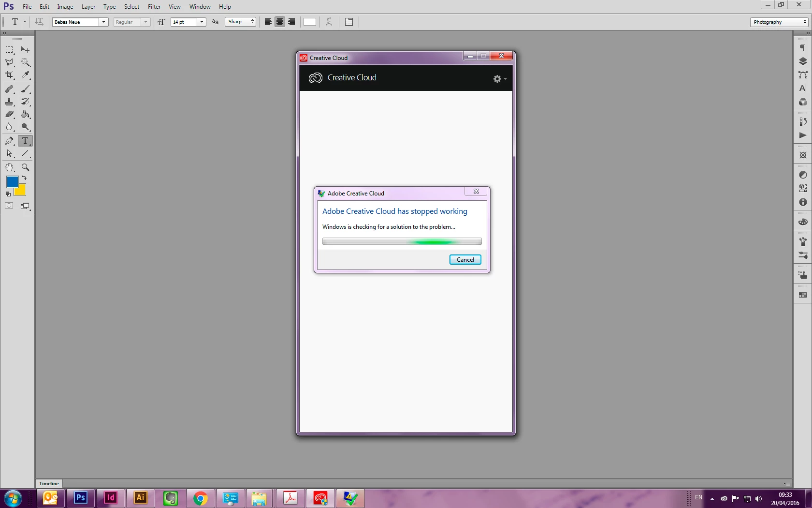Open the Photography workspace dropdown
The width and height of the screenshot is (812, 508).
[x=779, y=22]
